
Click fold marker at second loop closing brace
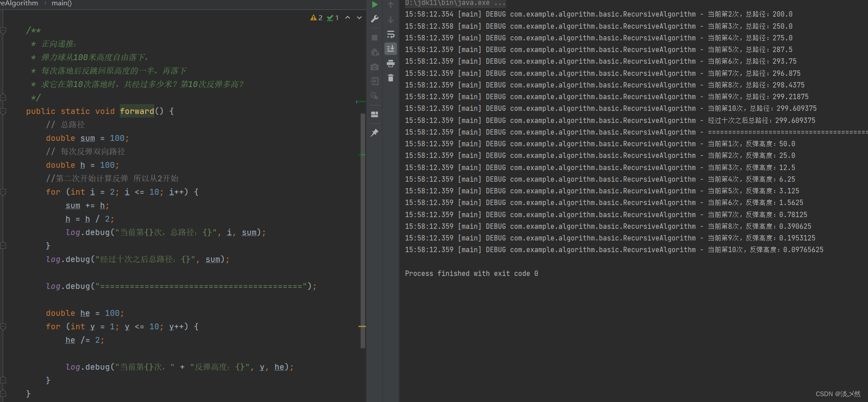[x=3, y=380]
